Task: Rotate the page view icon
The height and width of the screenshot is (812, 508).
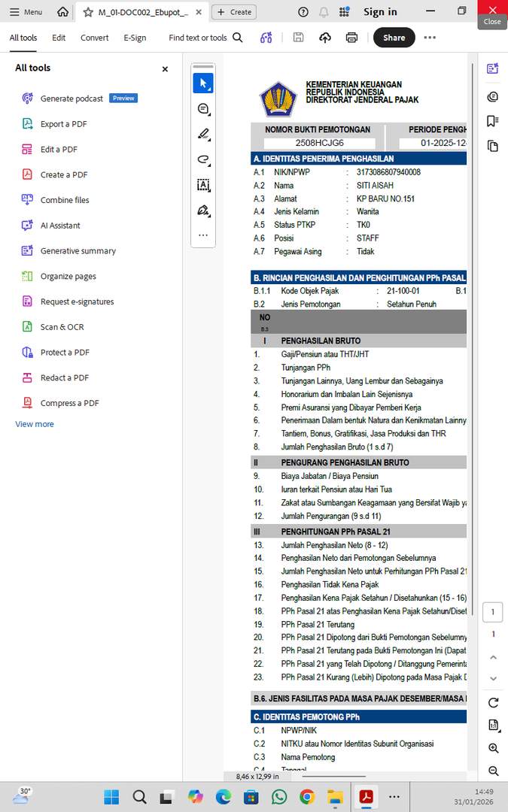Action: (x=494, y=703)
